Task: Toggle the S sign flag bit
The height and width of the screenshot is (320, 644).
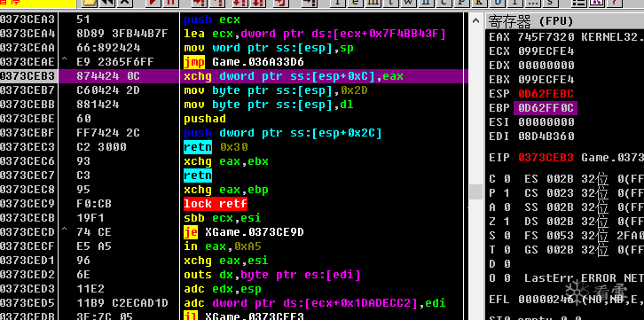Action: tap(507, 236)
